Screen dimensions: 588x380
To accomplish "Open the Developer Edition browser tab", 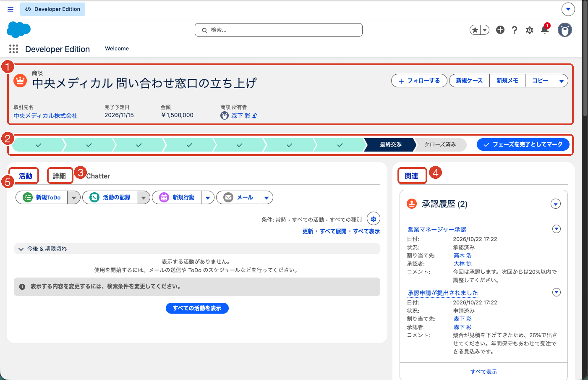I will 52,9.
